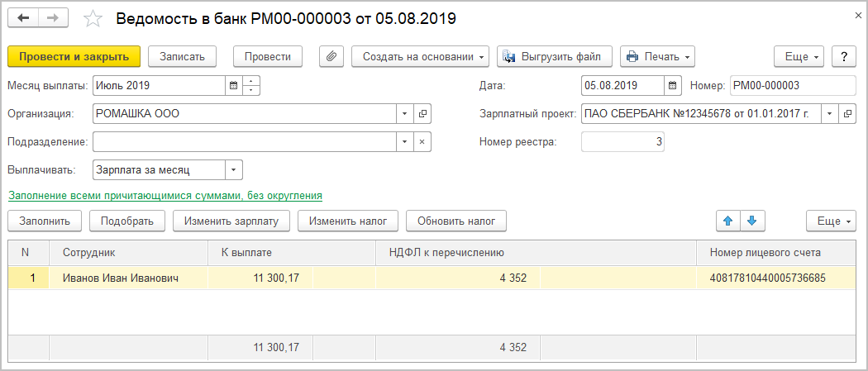Move row down with blue arrow
Viewport: 868px width, 371px height.
coord(751,221)
